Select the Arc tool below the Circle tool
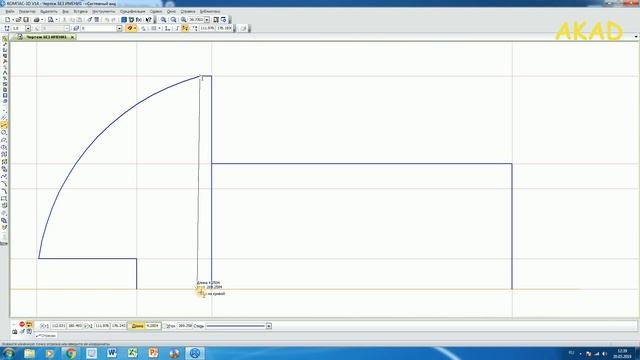 (x=4, y=140)
